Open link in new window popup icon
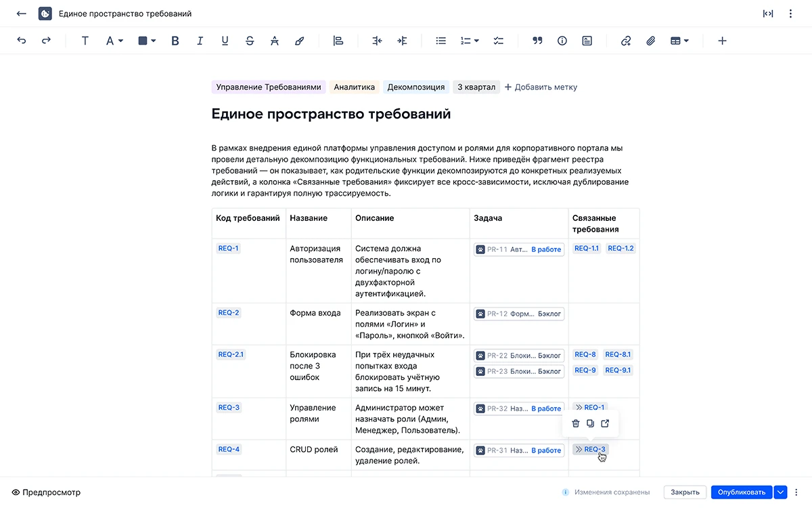Image resolution: width=812 pixels, height=508 pixels. (606, 423)
